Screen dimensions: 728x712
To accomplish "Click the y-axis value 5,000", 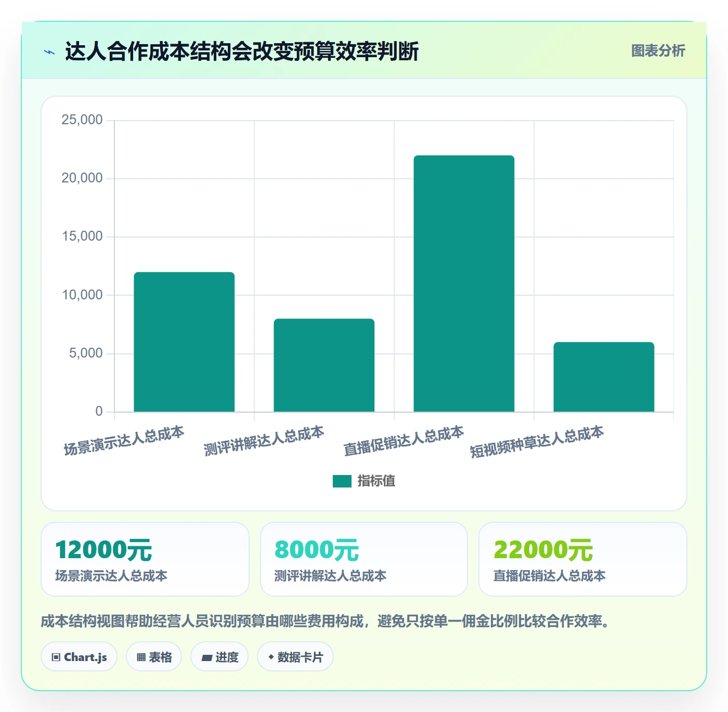I will click(x=86, y=353).
